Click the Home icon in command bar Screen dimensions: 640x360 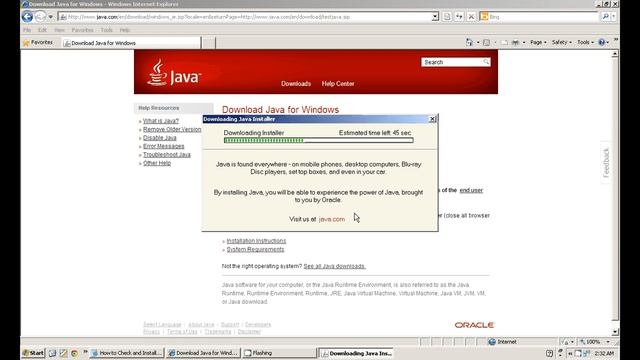tap(469, 42)
